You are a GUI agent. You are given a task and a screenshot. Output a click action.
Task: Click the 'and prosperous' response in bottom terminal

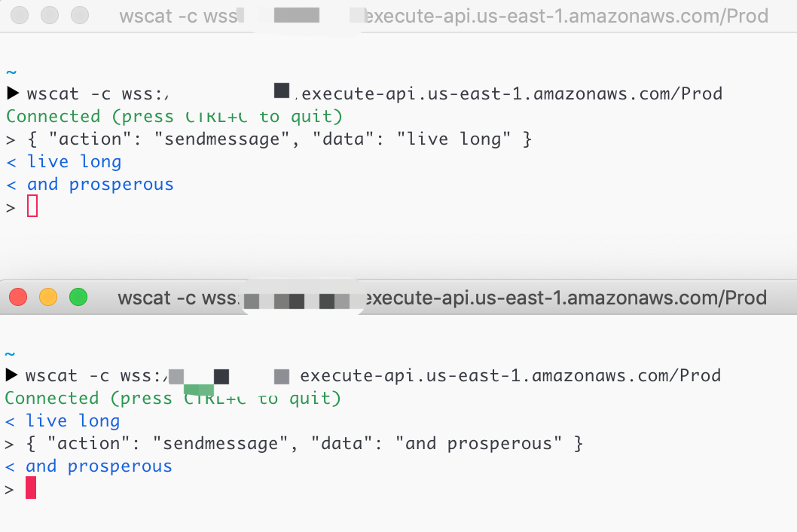point(89,466)
